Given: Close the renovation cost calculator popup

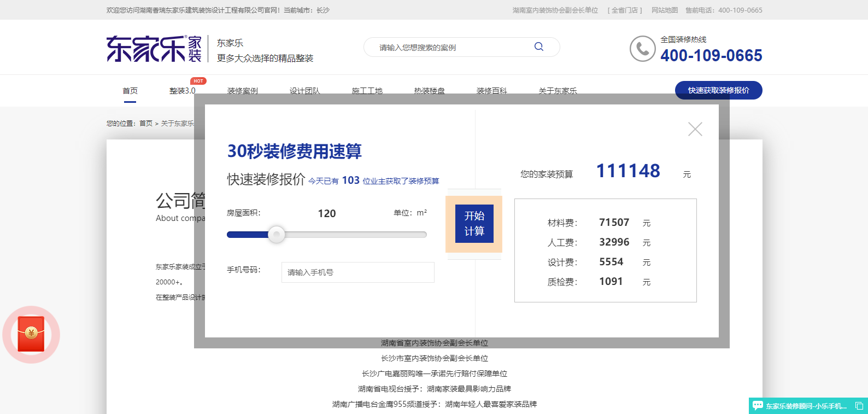Looking at the screenshot, I should pos(695,129).
